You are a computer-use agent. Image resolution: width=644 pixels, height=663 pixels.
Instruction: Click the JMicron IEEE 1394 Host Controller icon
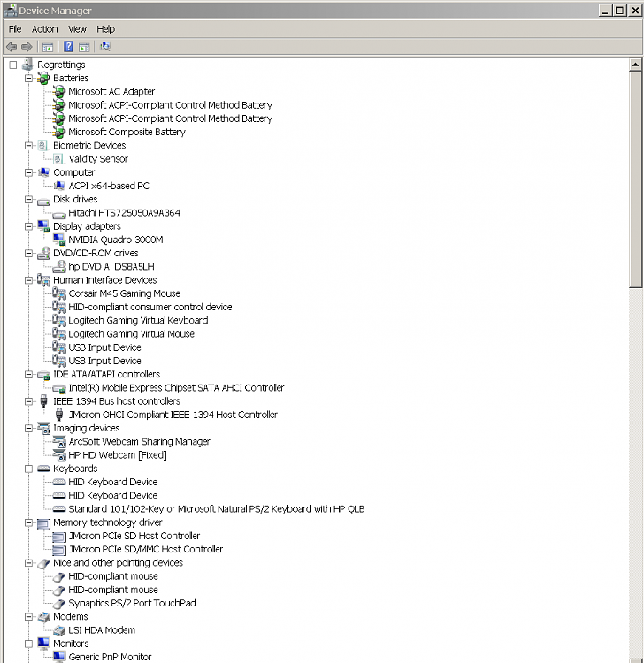coord(59,415)
